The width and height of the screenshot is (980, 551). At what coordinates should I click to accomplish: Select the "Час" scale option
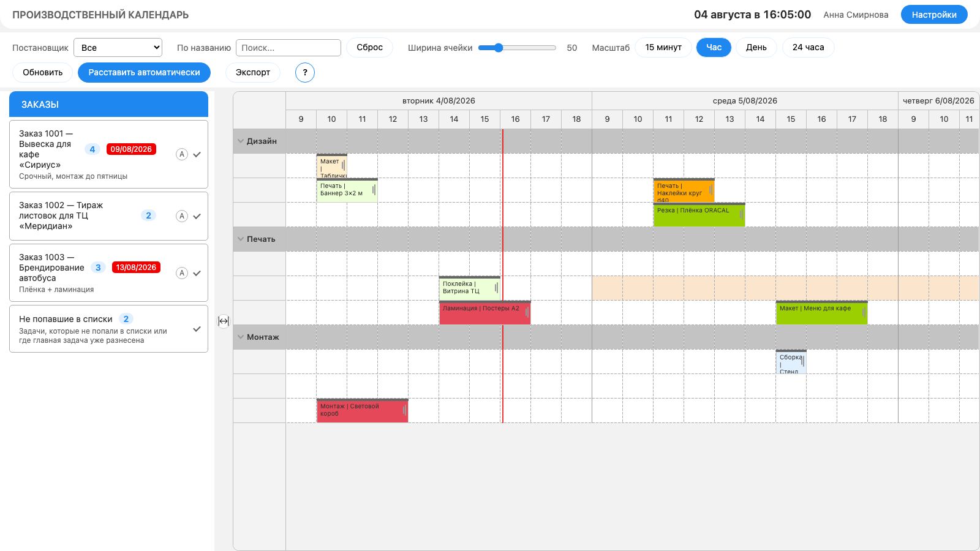click(x=714, y=47)
